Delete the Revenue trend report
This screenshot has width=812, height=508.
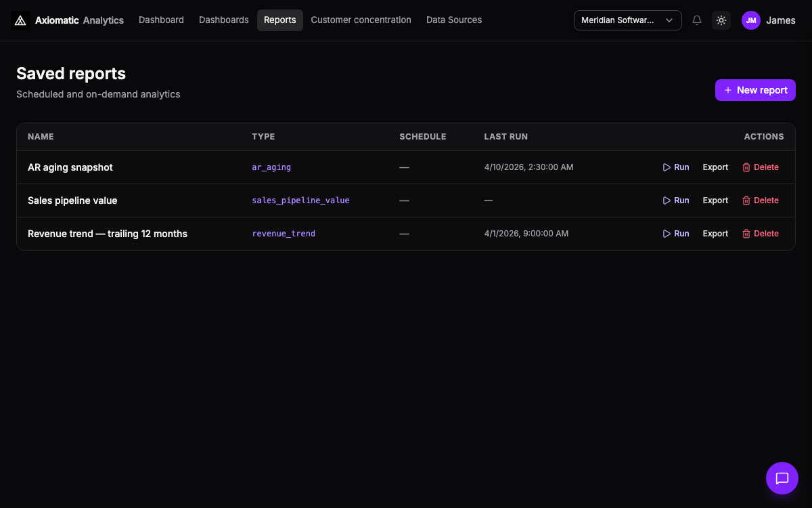coord(761,234)
